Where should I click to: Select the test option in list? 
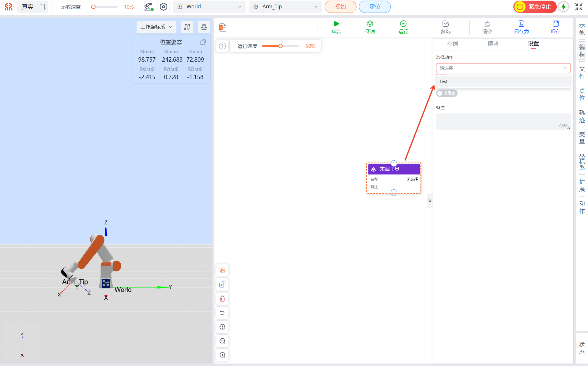(x=444, y=82)
